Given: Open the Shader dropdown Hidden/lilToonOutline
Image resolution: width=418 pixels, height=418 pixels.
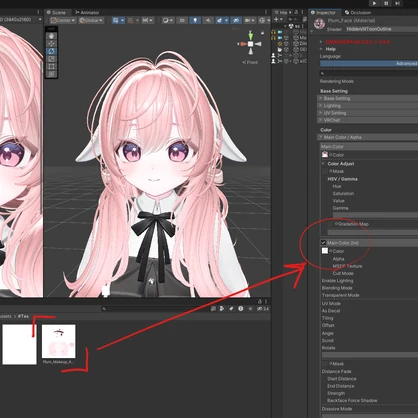Looking at the screenshot, I should point(382,29).
